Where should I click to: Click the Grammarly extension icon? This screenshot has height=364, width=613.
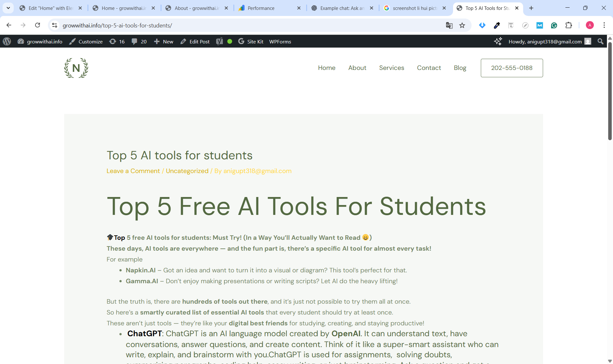pyautogui.click(x=554, y=25)
